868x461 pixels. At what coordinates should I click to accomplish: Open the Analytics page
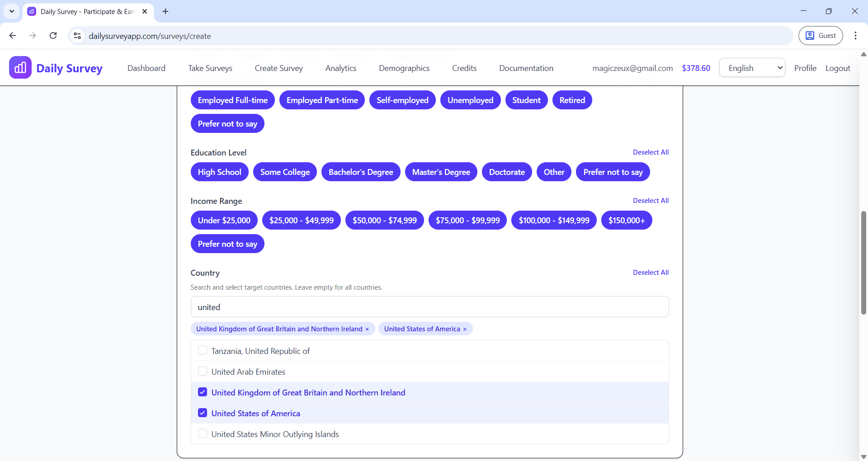tap(340, 68)
